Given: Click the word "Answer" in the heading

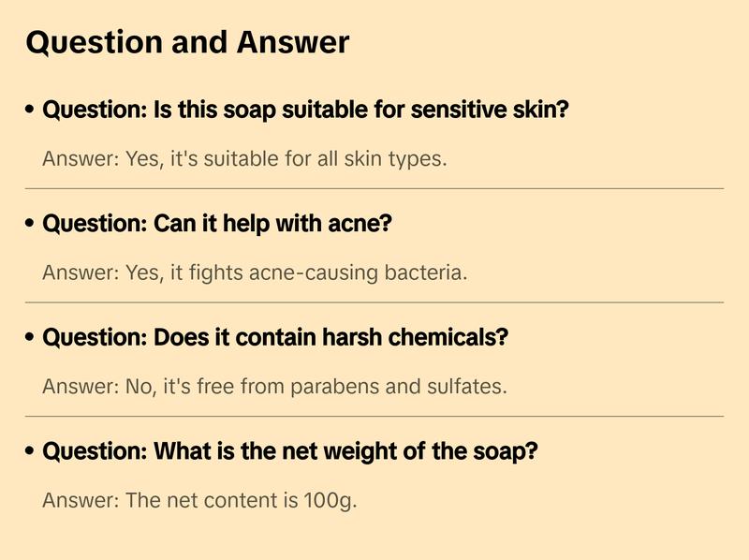Looking at the screenshot, I should coord(293,42).
